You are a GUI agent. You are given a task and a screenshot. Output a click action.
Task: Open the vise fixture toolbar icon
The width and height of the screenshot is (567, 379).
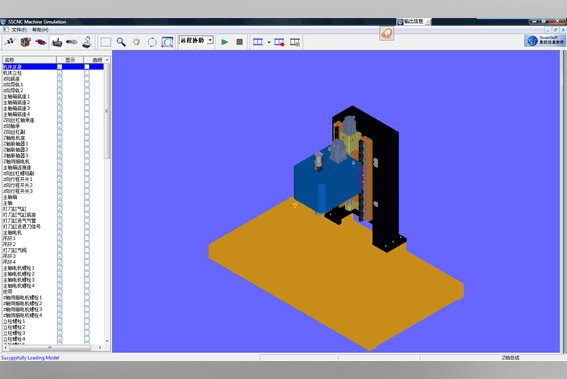pos(57,42)
